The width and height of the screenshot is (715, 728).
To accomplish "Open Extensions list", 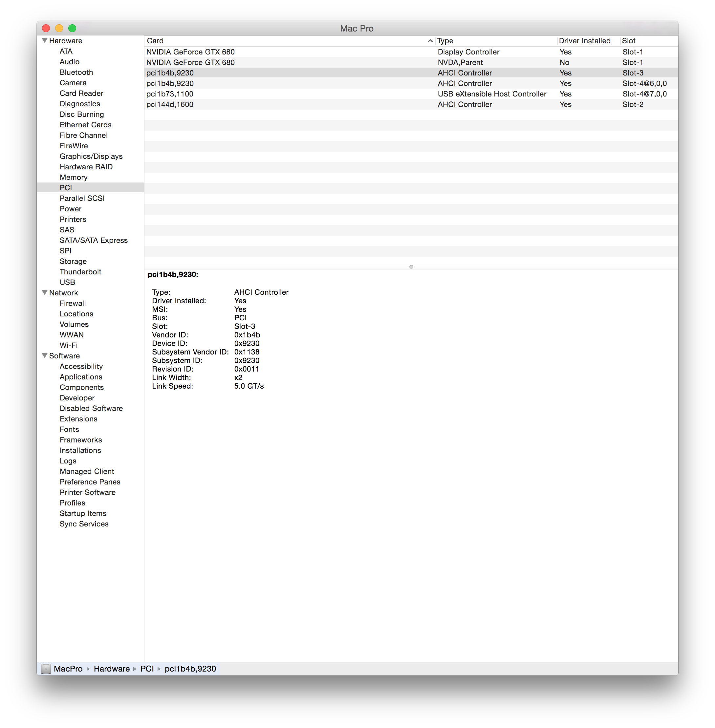I will 78,419.
